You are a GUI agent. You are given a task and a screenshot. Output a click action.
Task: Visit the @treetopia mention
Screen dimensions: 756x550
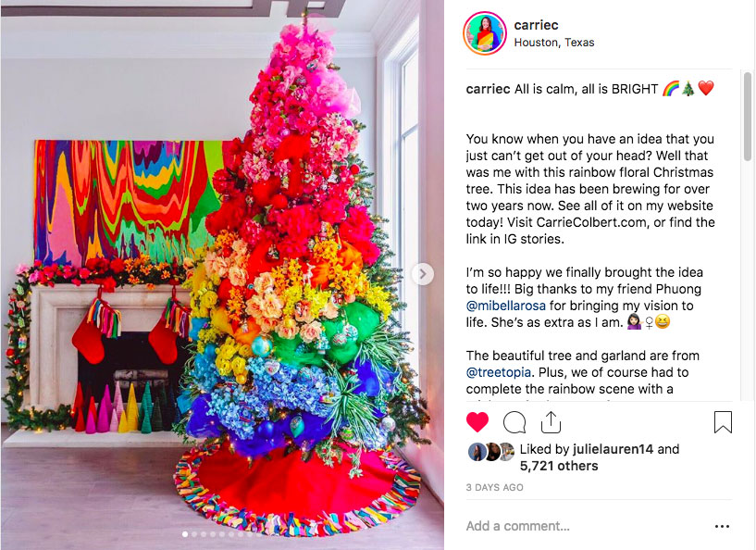499,372
